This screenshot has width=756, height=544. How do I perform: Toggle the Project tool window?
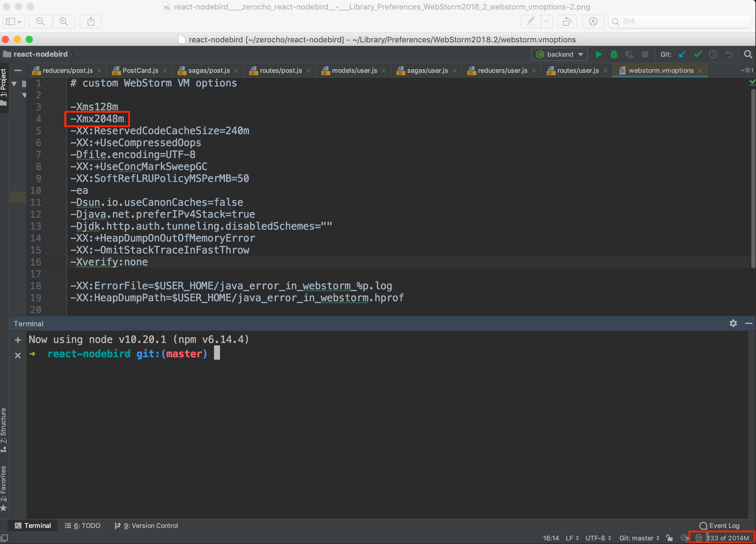[x=4, y=84]
